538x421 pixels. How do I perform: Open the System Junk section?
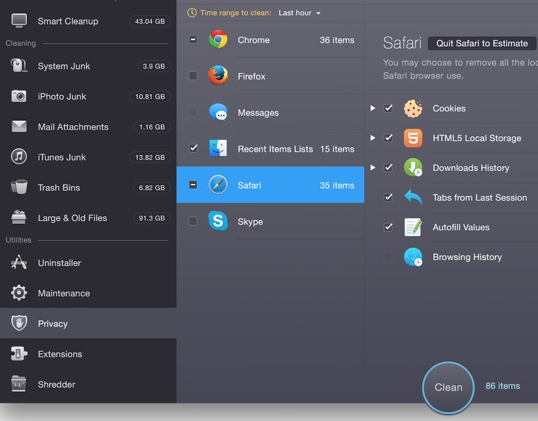[88, 66]
